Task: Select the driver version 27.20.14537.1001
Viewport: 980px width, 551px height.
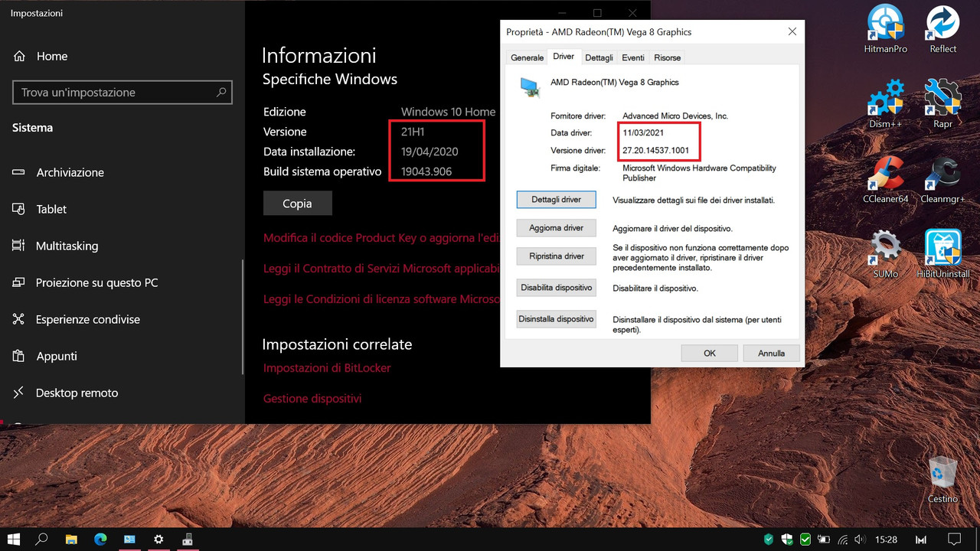Action: [656, 150]
